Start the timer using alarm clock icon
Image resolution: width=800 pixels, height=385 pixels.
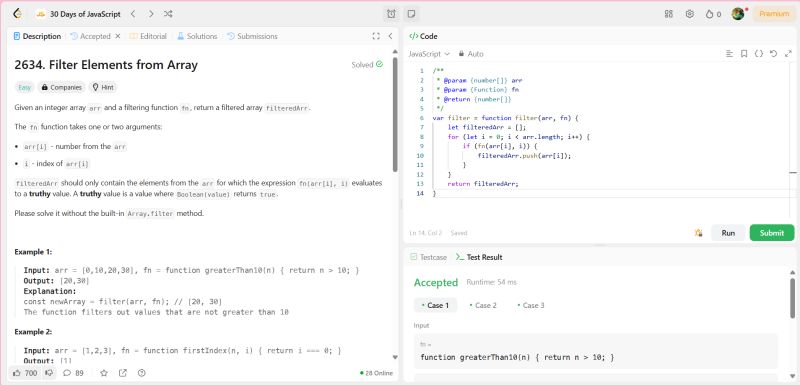(x=391, y=14)
